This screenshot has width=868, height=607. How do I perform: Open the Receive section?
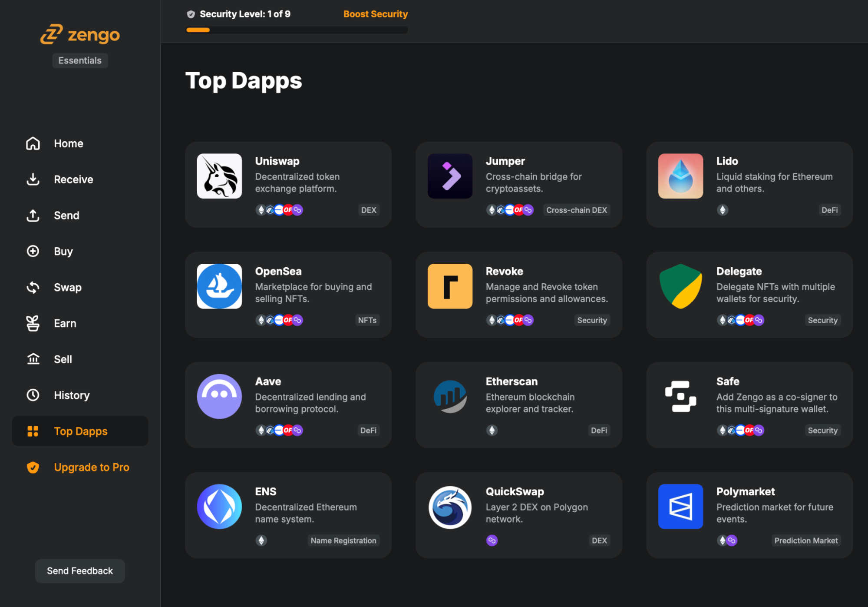pyautogui.click(x=73, y=179)
